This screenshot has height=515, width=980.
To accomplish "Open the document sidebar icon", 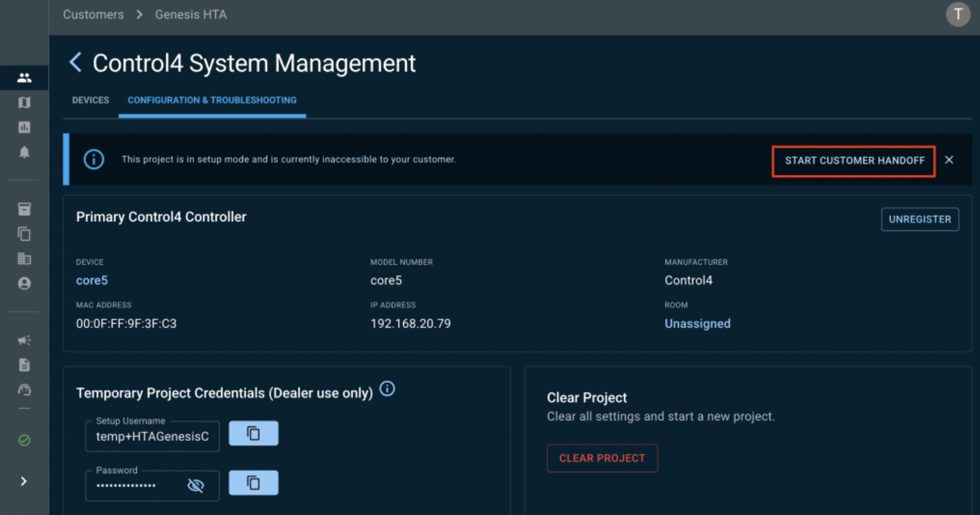I will pyautogui.click(x=24, y=365).
